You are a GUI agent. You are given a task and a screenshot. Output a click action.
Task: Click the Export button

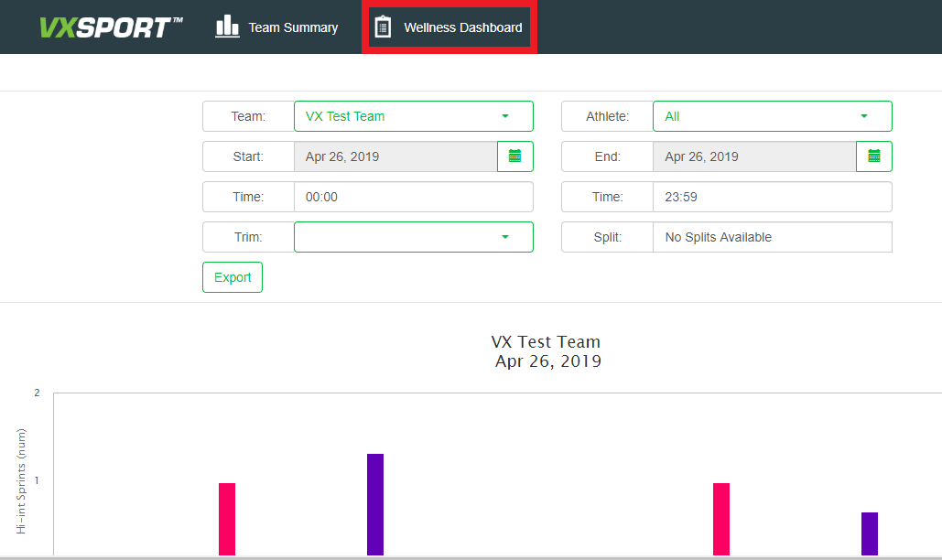tap(233, 277)
